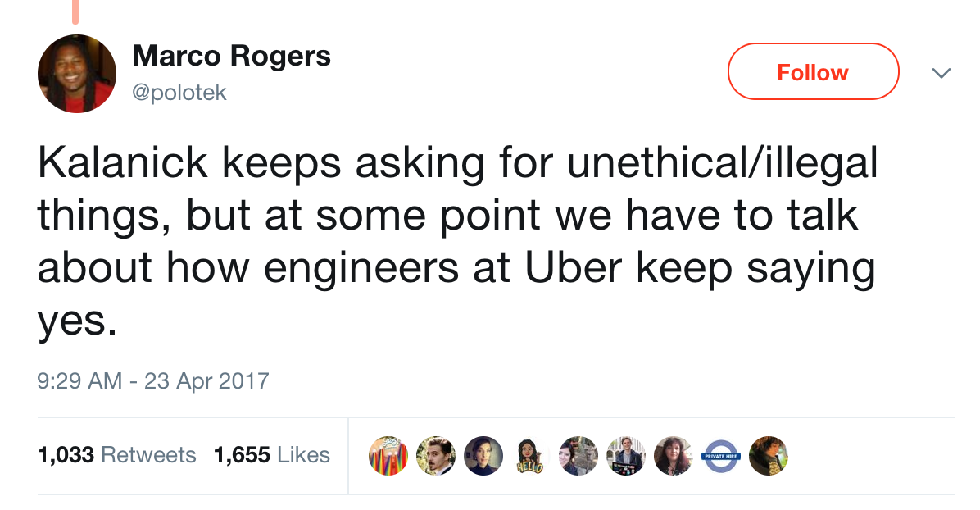The image size is (980, 510).
Task: Open the outdoor selfie with statue avatar
Action: [x=578, y=456]
